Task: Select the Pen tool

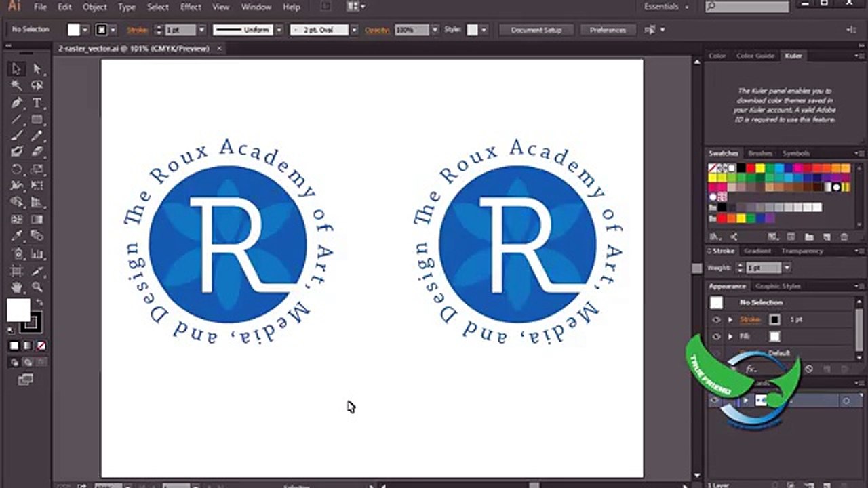Action: pyautogui.click(x=17, y=103)
